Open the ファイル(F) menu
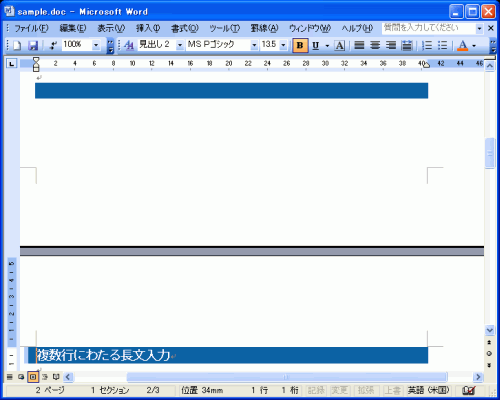The height and width of the screenshot is (400, 500). click(x=31, y=29)
